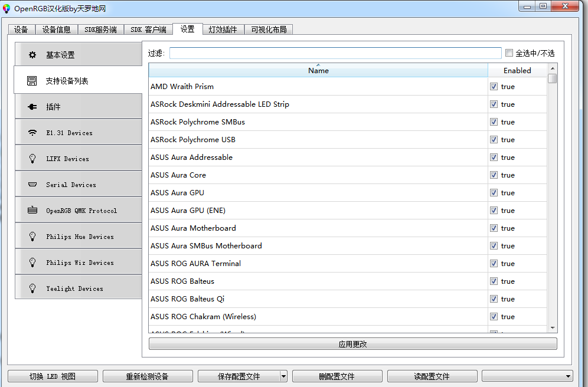The height and width of the screenshot is (387, 588).
Task: Click the 重新检测设备 button
Action: 148,376
